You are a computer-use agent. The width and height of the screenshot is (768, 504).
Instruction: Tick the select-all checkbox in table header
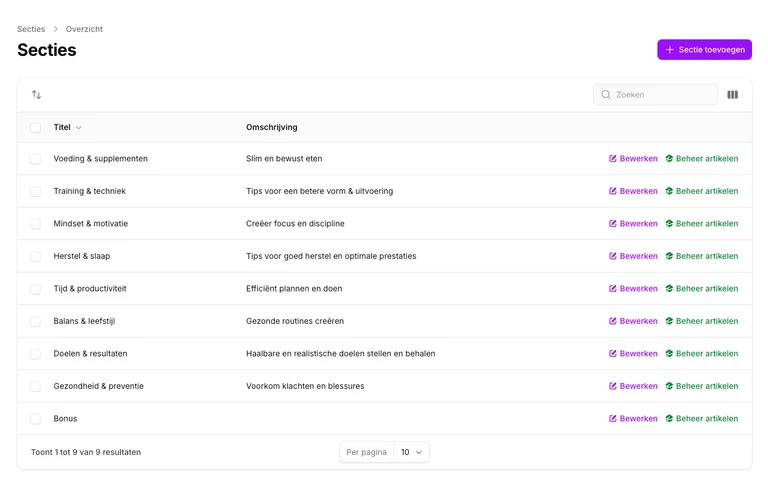click(35, 127)
